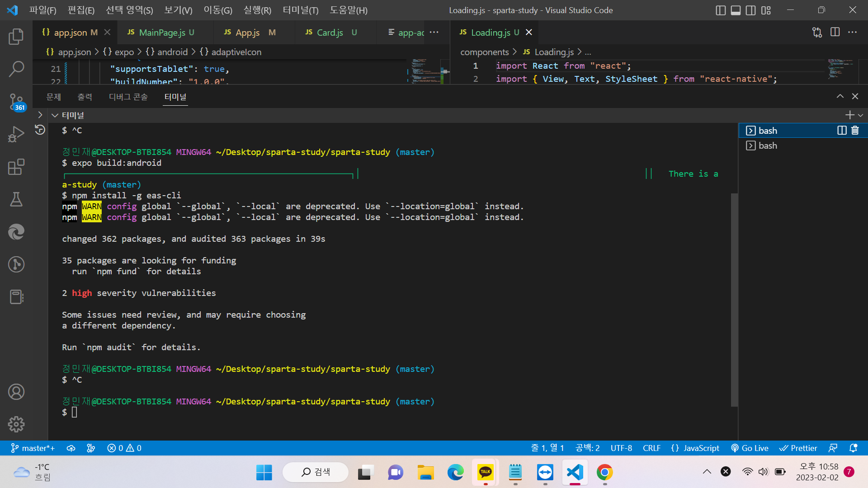Switch to the 문제 panel tab
This screenshot has height=488, width=868.
pyautogui.click(x=54, y=97)
